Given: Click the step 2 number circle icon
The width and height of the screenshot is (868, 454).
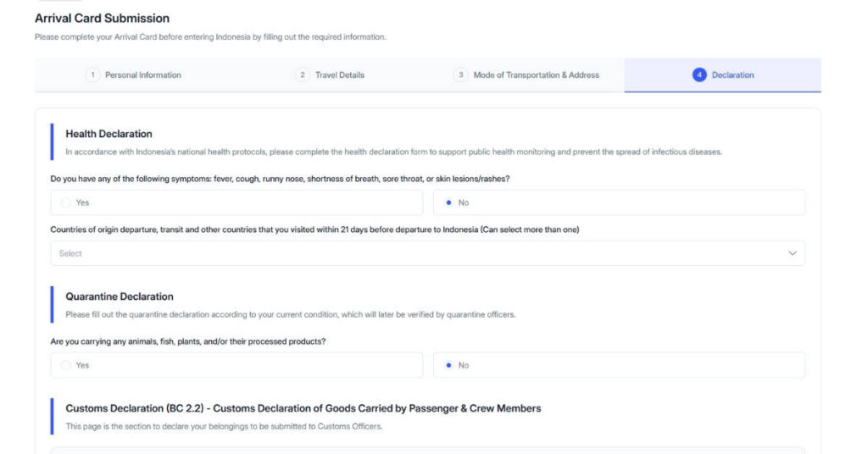Looking at the screenshot, I should tap(303, 75).
